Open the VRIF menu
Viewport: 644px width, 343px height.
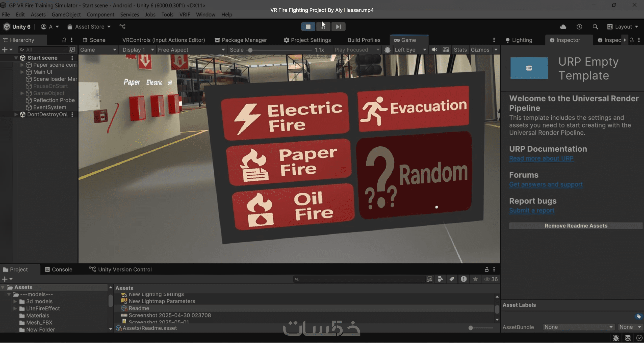185,14
